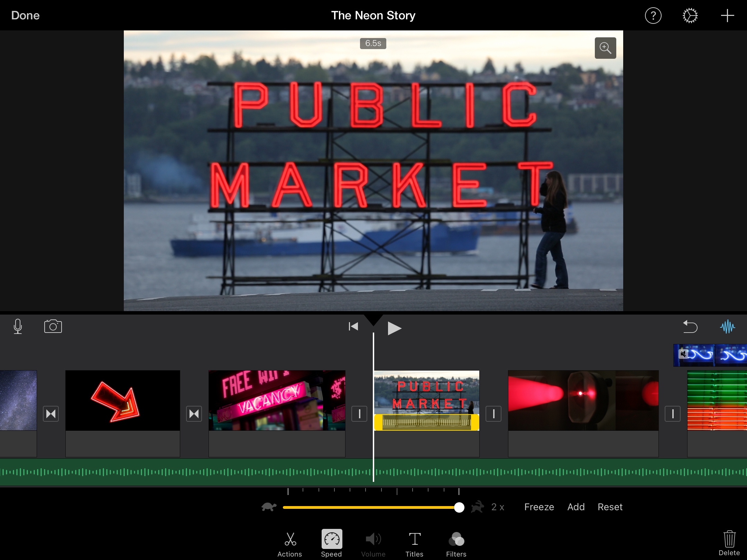Click the Public Market video preview

coord(373,171)
